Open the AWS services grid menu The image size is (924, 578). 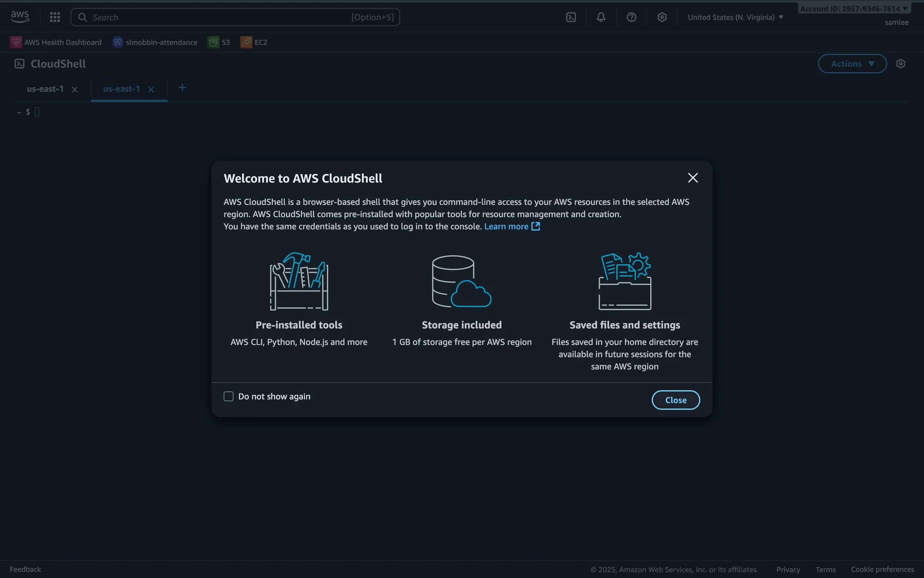pyautogui.click(x=55, y=17)
